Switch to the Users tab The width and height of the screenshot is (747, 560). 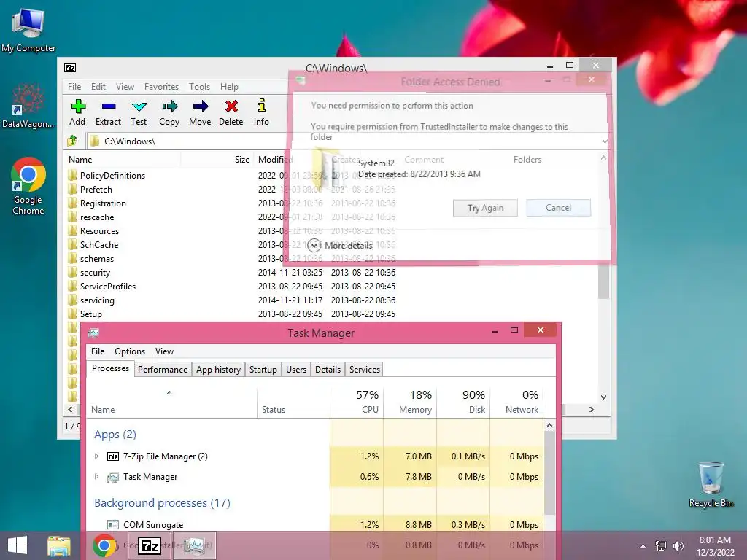tap(296, 370)
